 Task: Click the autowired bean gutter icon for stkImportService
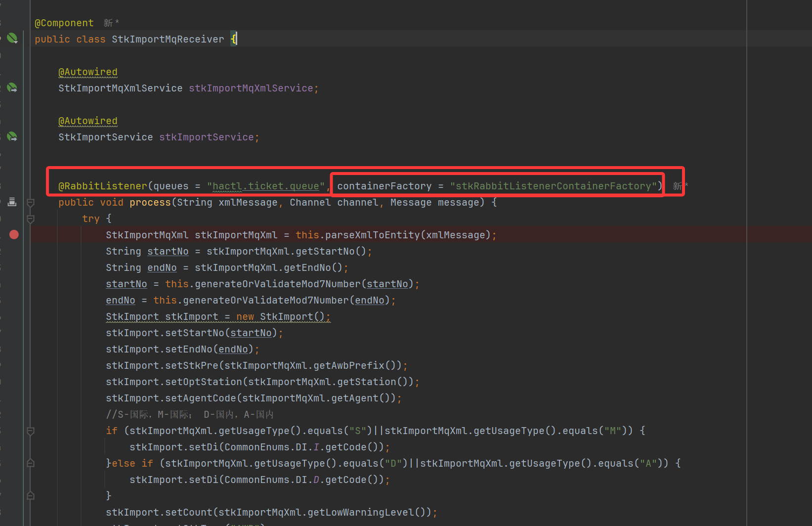click(x=12, y=136)
